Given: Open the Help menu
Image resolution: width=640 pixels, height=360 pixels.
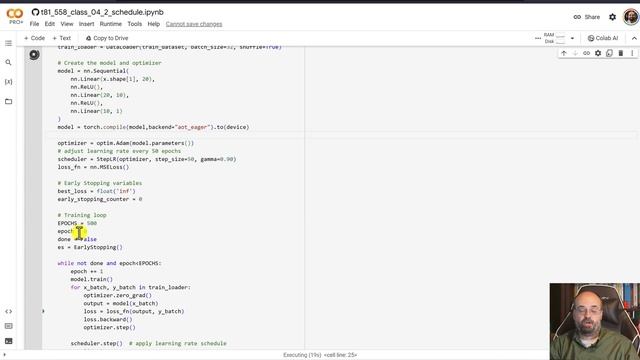Looking at the screenshot, I should click(x=153, y=24).
